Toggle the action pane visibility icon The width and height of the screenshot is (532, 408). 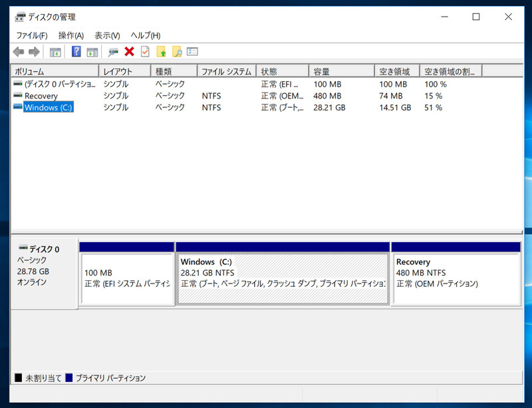pos(91,52)
